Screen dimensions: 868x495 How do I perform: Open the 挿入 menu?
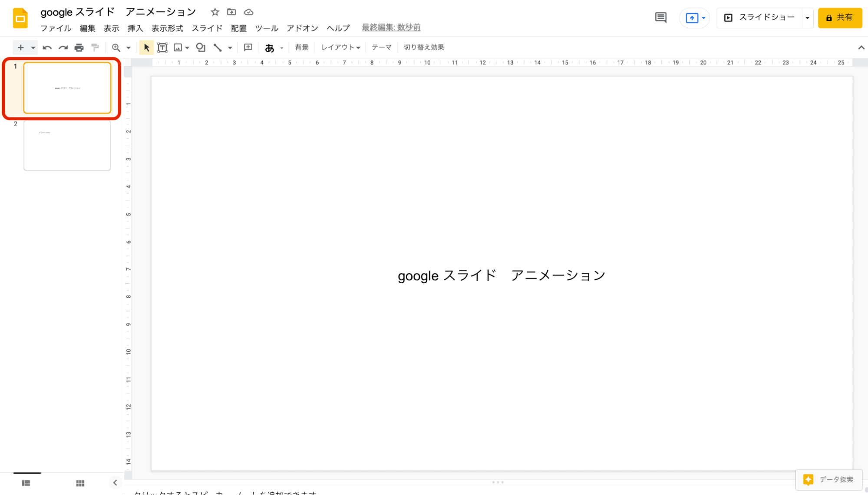(x=135, y=28)
